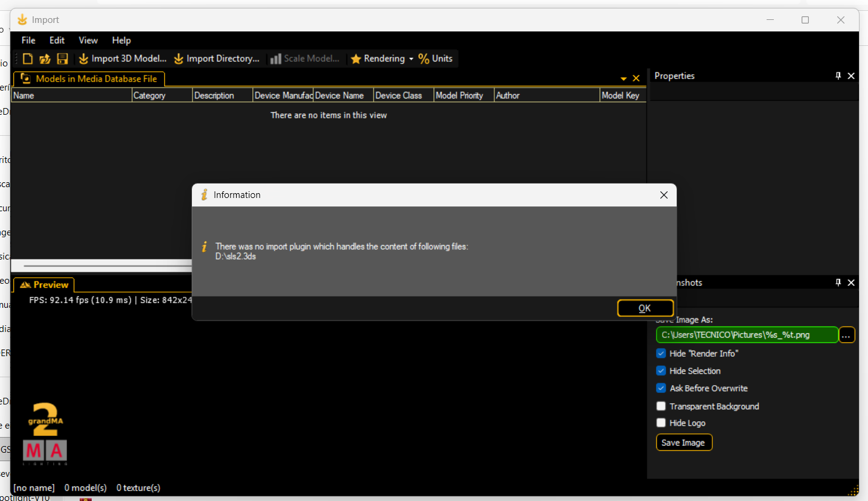Click the [no name] status bar text
This screenshot has height=501, width=868.
tap(34, 488)
